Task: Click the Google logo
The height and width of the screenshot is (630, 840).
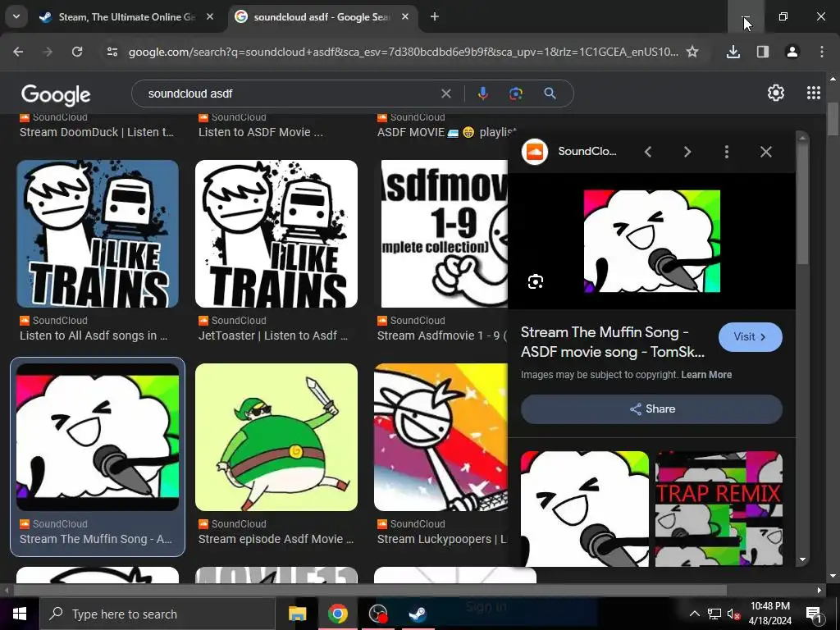Action: [56, 95]
